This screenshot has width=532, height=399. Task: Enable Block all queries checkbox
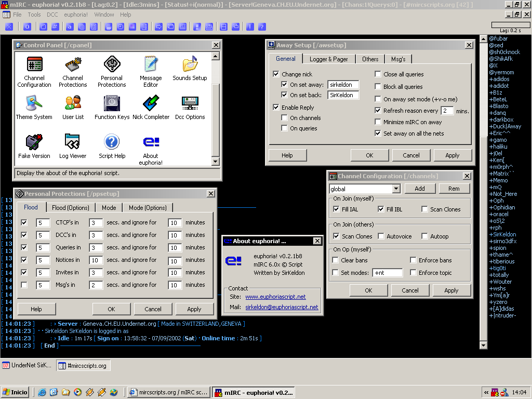point(378,87)
